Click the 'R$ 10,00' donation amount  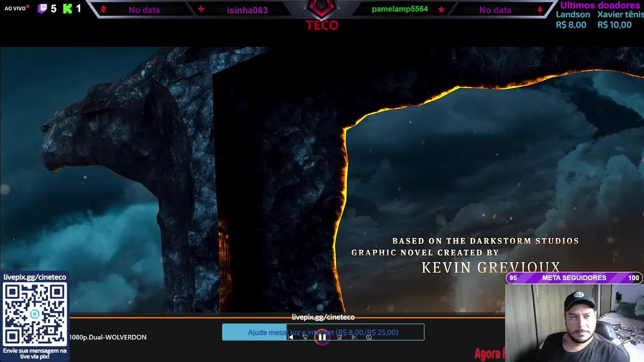[x=614, y=25]
